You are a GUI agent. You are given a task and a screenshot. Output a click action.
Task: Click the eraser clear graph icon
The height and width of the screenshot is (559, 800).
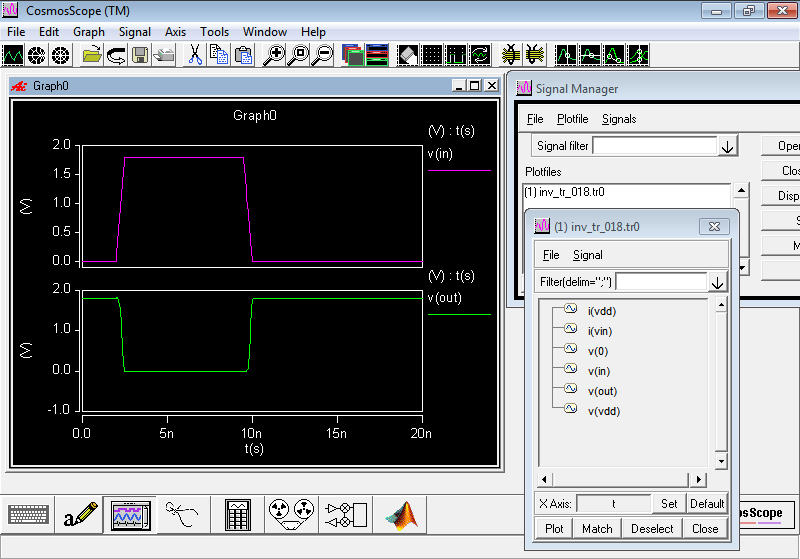tap(407, 55)
